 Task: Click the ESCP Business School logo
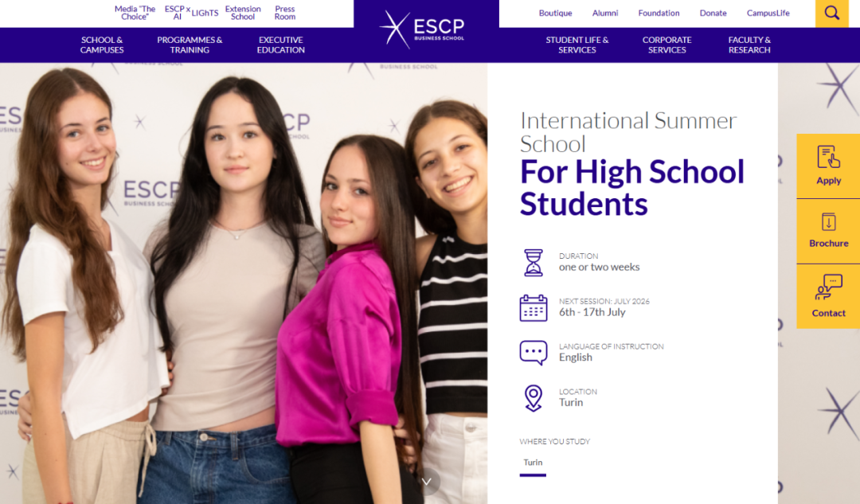(422, 29)
